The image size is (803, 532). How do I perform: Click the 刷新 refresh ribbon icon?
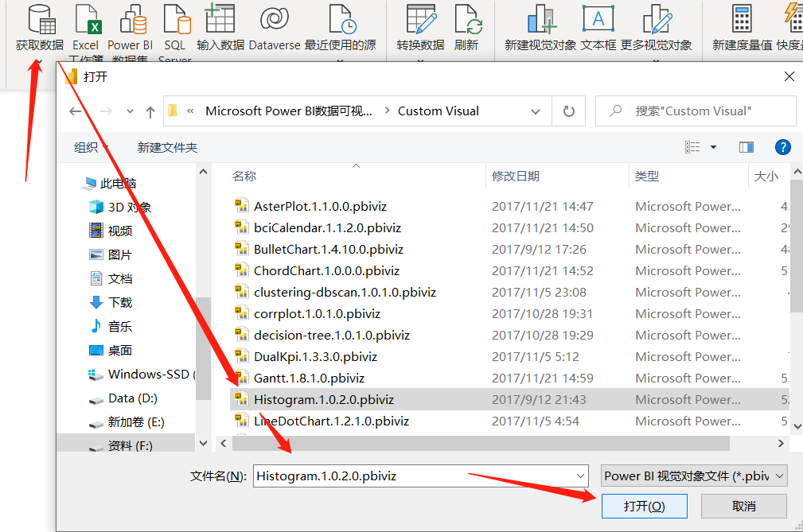pyautogui.click(x=468, y=19)
